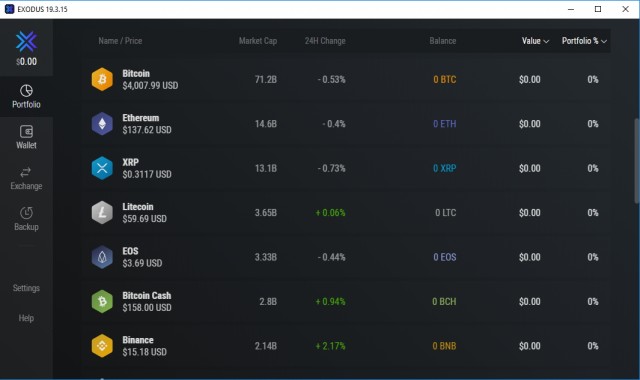The image size is (640, 380).
Task: Open Settings in the sidebar
Action: [26, 288]
